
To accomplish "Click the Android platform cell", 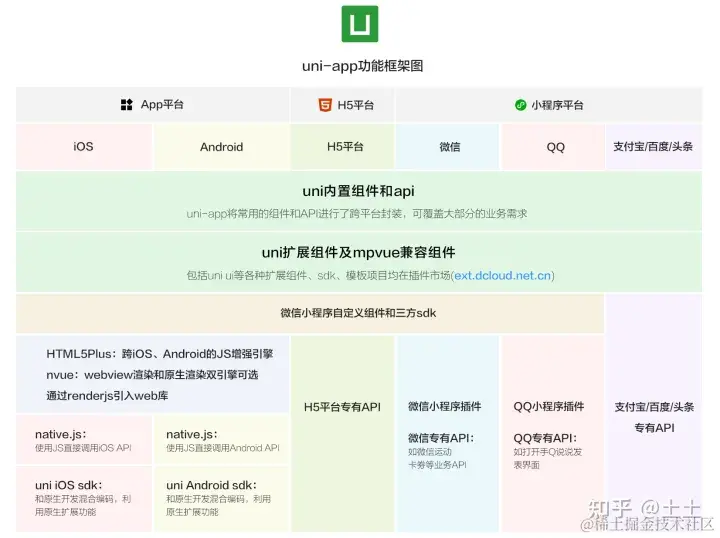I will pos(221,147).
